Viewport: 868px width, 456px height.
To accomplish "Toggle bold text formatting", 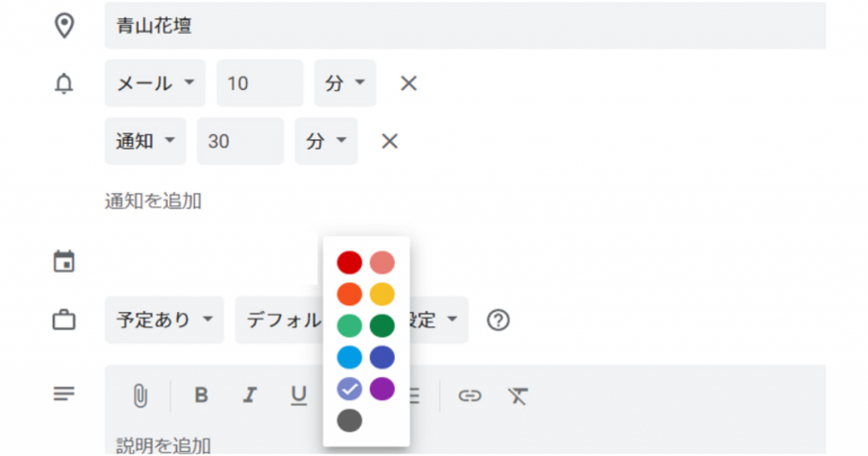I will (201, 395).
